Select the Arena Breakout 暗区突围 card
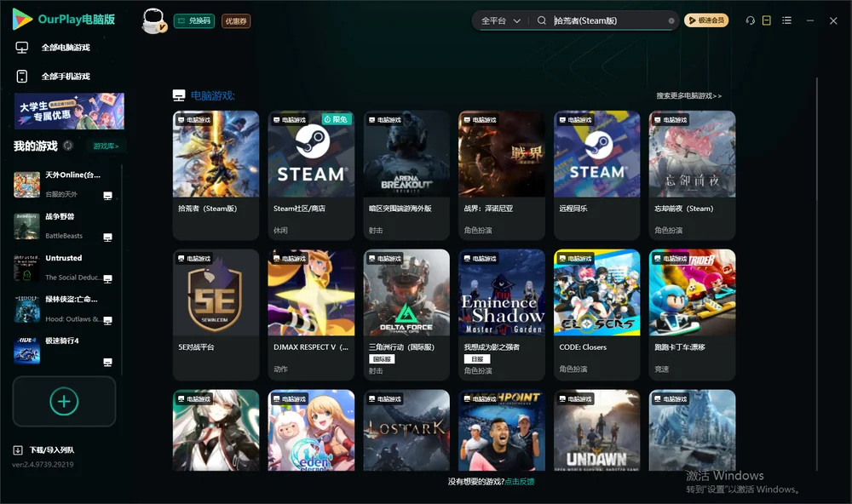This screenshot has width=852, height=504. (x=406, y=175)
